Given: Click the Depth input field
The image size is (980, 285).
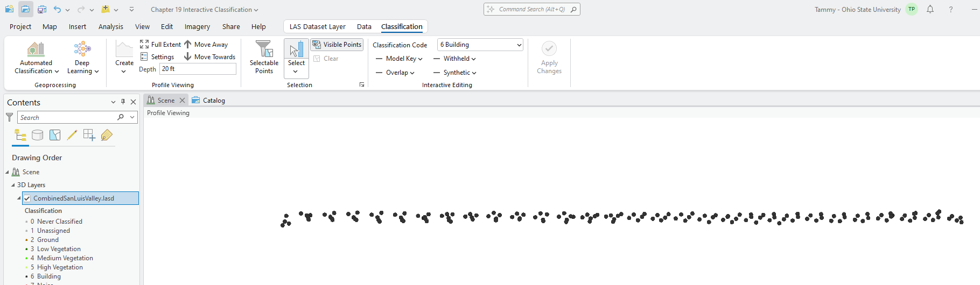Looking at the screenshot, I should click(198, 69).
